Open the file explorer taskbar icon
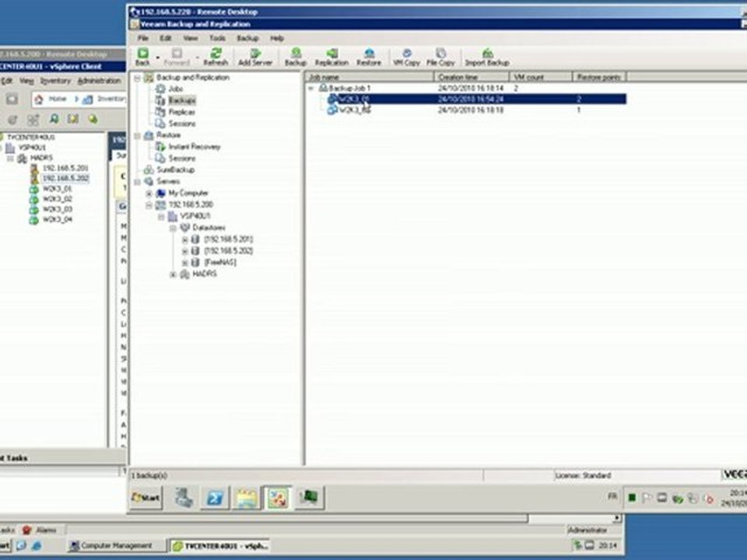 pos(247,498)
